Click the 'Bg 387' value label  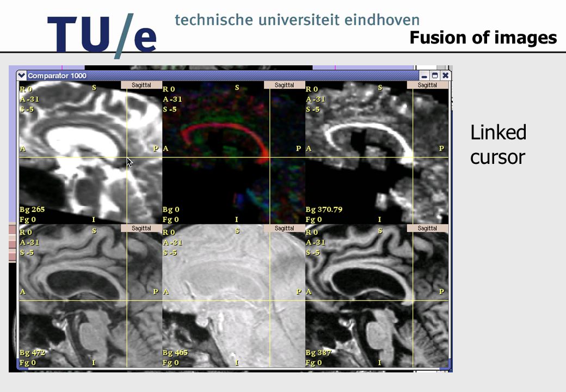tap(318, 353)
